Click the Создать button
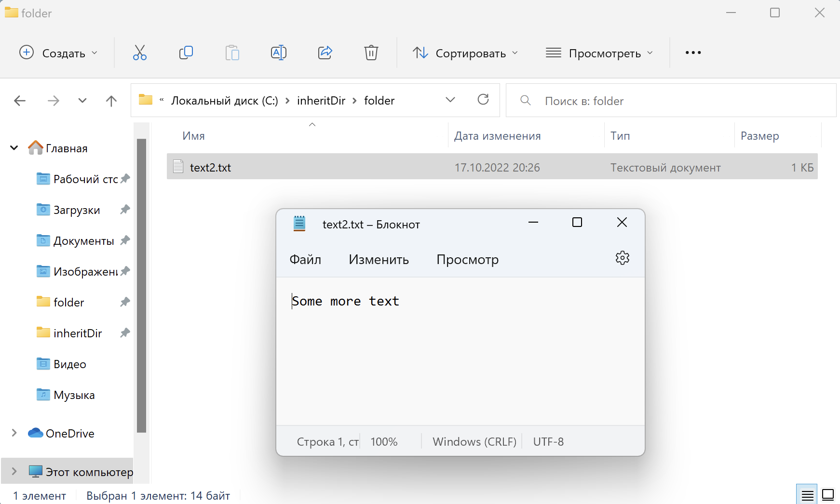Screen dimensions: 840x504 58,53
